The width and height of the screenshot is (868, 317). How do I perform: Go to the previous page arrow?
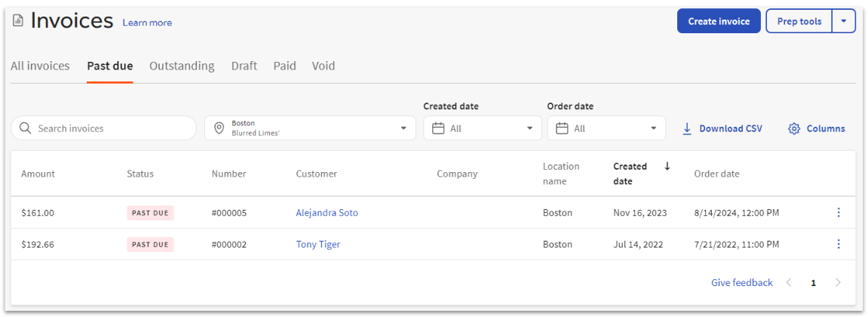click(789, 283)
